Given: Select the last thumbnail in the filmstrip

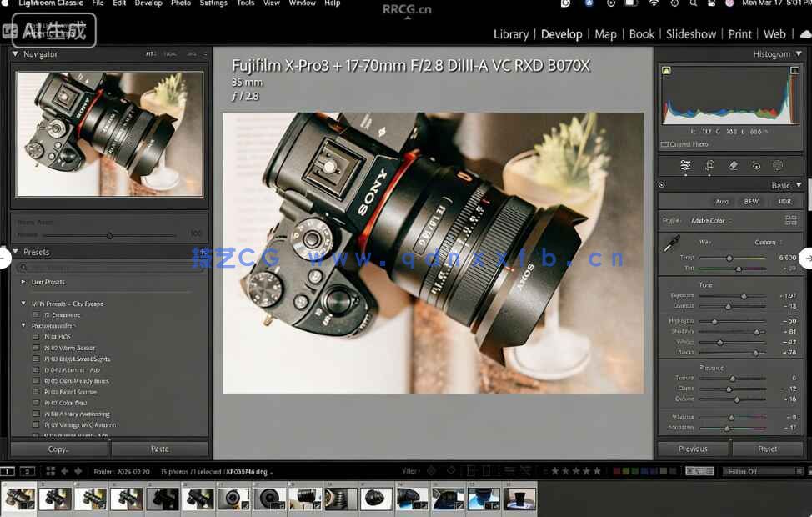Looking at the screenshot, I should click(519, 499).
